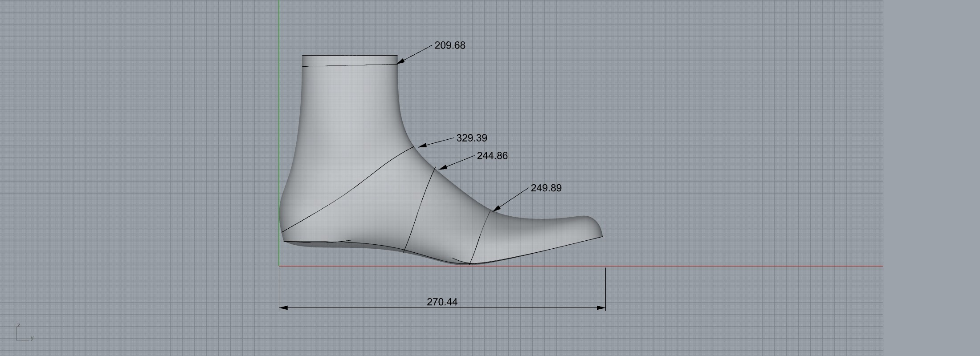The height and width of the screenshot is (356, 980).
Task: Pick arrowhead of the 249.89 leader
Action: click(x=496, y=208)
